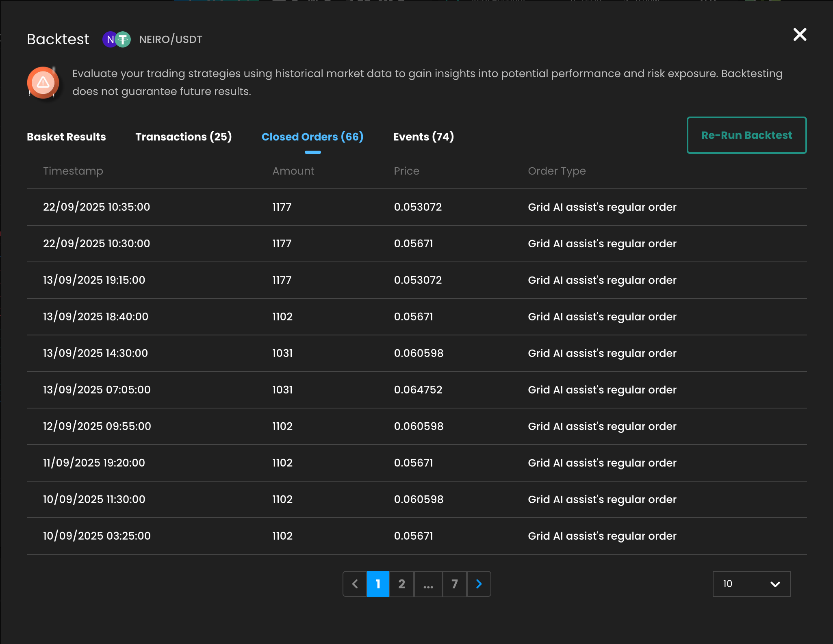Viewport: 833px width, 644px height.
Task: Click the Timestamp column header
Action: pyautogui.click(x=73, y=171)
